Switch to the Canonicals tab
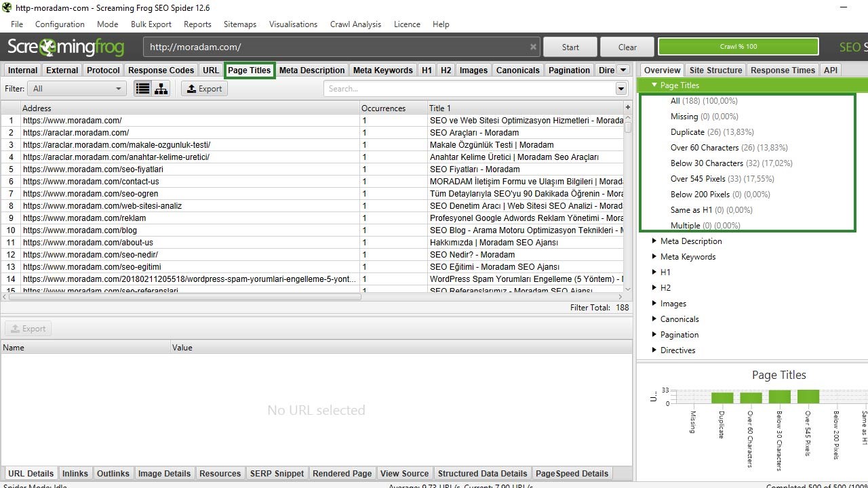868x488 pixels. point(518,70)
